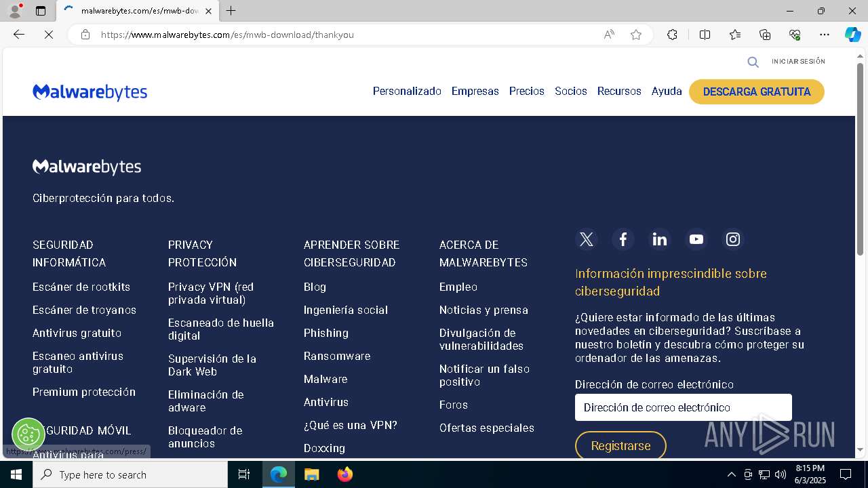The width and height of the screenshot is (868, 488).
Task: Open the YouTube social icon
Action: [696, 239]
